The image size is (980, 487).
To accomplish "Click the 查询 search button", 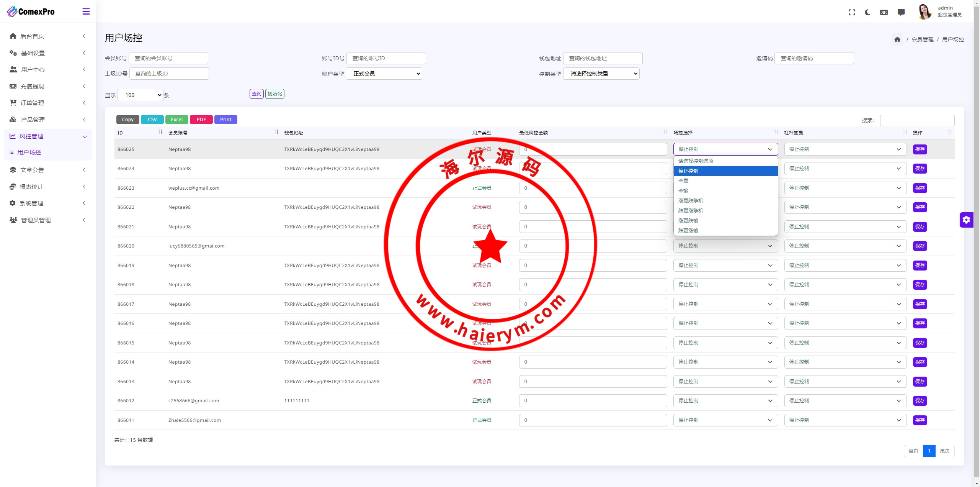I will 256,94.
